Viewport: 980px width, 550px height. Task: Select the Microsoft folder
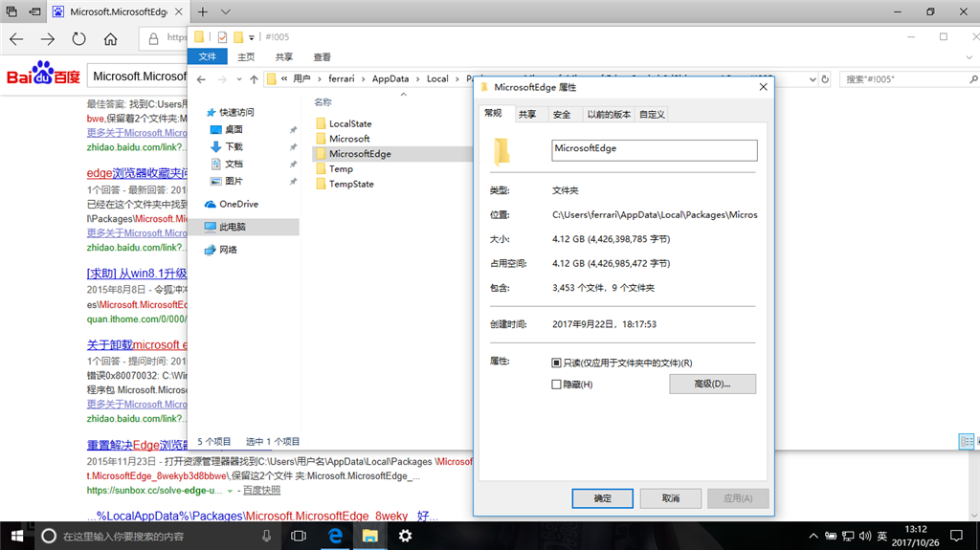coord(348,139)
